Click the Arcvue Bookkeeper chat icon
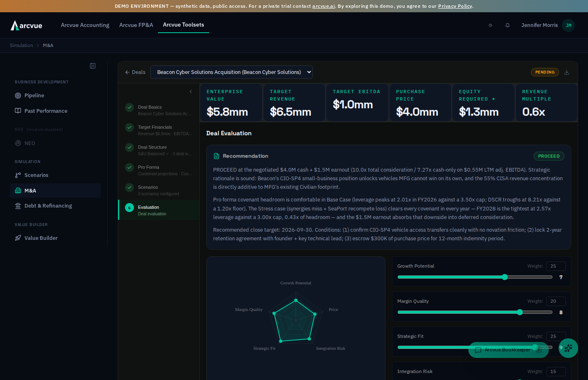 [x=478, y=350]
